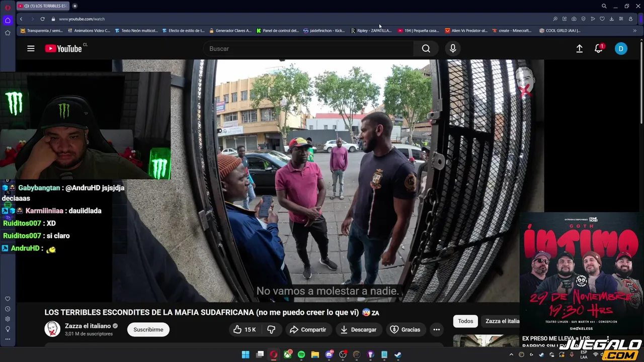Screen dimensions: 644x362
Task: Go to the YouTube home logo
Action: point(63,49)
